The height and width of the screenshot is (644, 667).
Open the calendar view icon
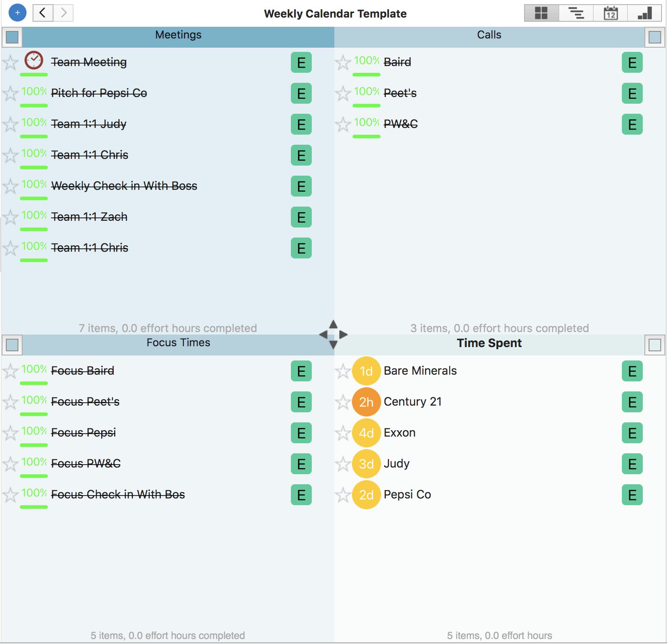click(x=611, y=13)
